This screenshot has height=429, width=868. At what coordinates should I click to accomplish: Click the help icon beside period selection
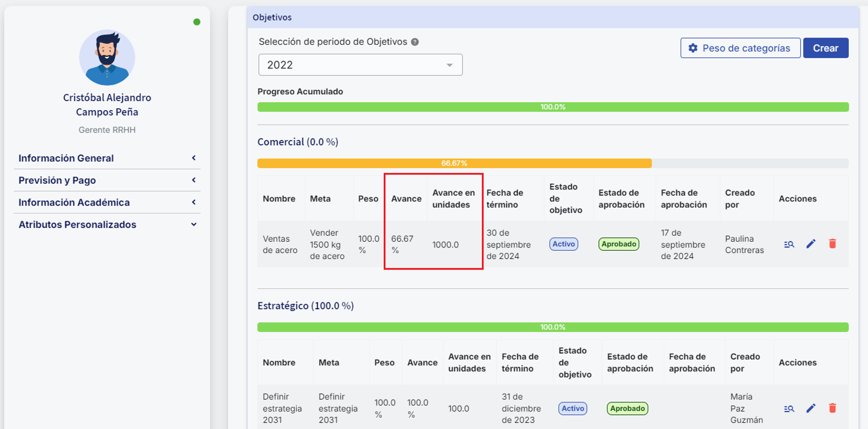415,42
